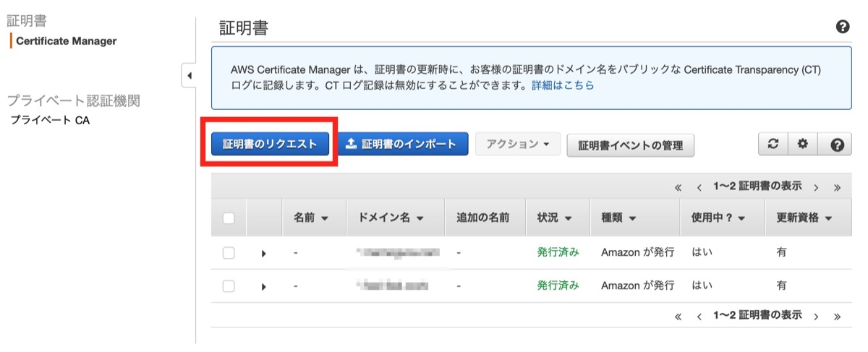
Task: Open 証明書イベントの管理
Action: [x=631, y=145]
